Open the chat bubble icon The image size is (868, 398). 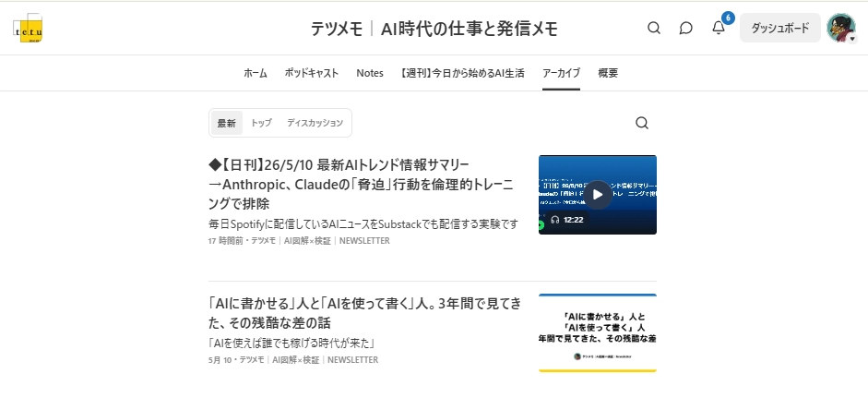(686, 28)
